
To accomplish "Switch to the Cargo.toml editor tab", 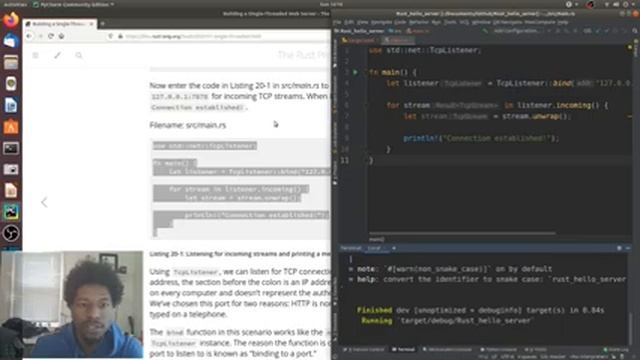I will (358, 40).
